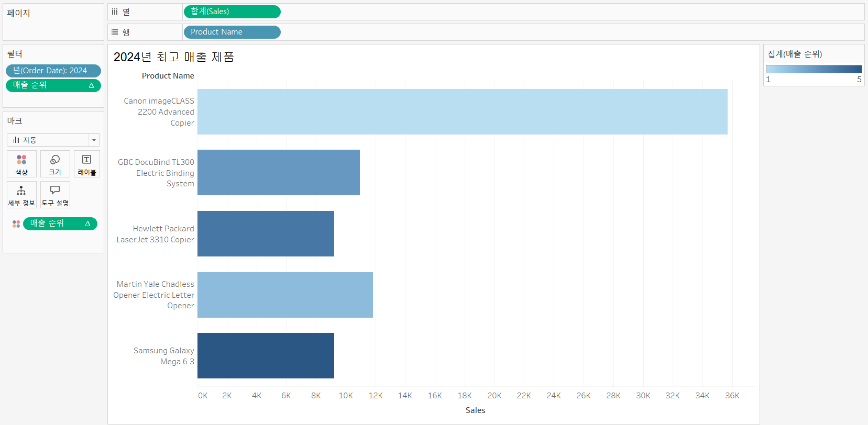Click the bar chart icon in mark type selector
The height and width of the screenshot is (425, 868).
coord(16,140)
